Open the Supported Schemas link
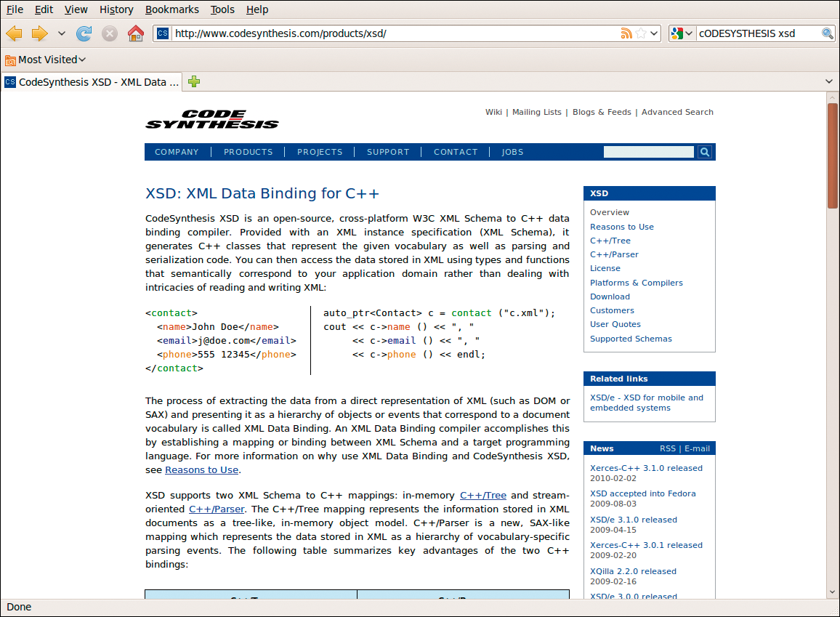Image resolution: width=840 pixels, height=617 pixels. [631, 339]
